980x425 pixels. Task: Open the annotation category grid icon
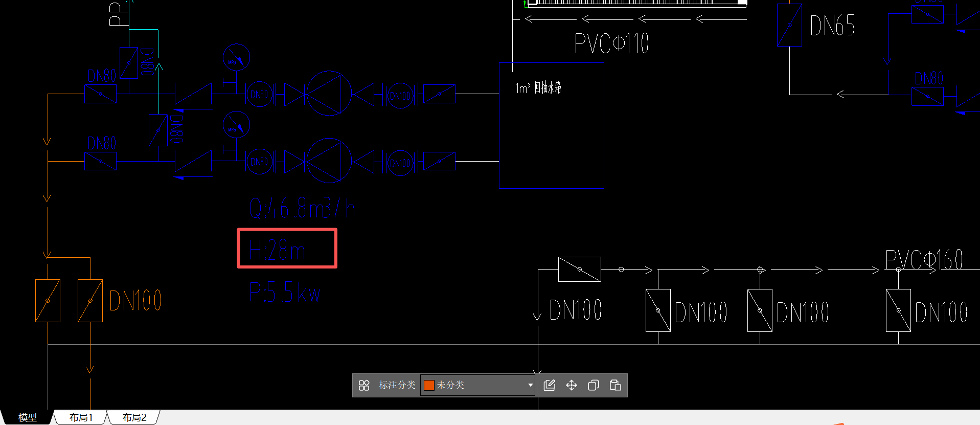364,385
